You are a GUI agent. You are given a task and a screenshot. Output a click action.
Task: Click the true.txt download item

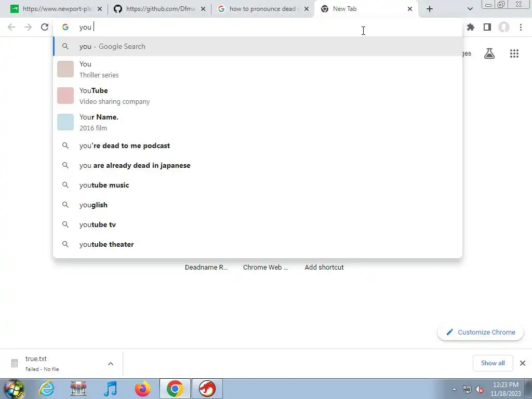point(54,363)
